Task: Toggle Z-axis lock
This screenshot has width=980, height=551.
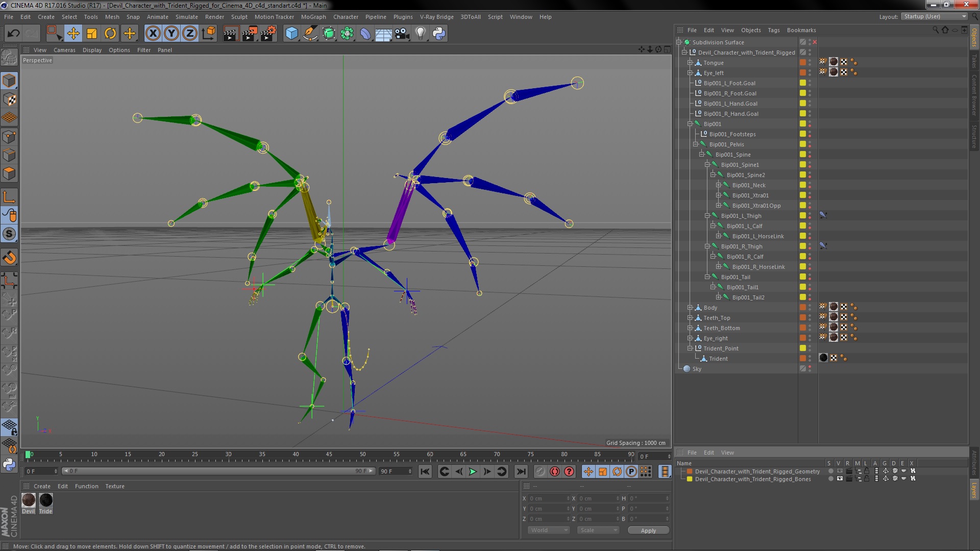Action: coord(190,34)
